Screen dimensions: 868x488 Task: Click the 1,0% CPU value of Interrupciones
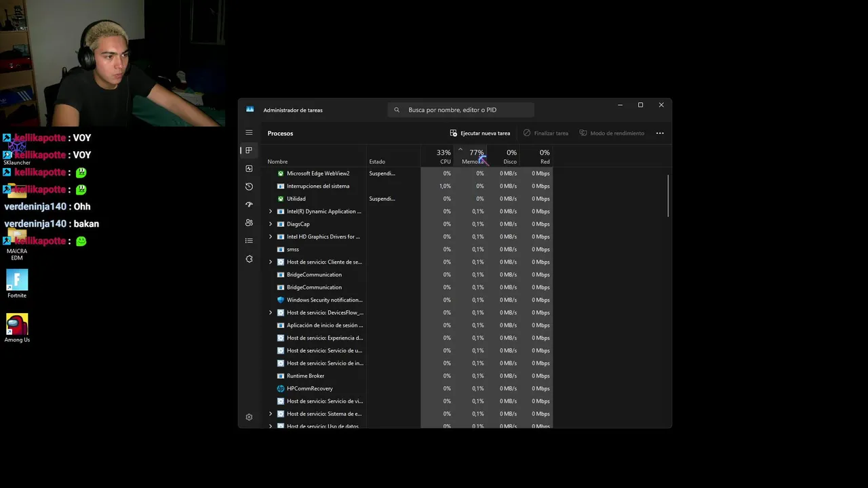point(445,186)
